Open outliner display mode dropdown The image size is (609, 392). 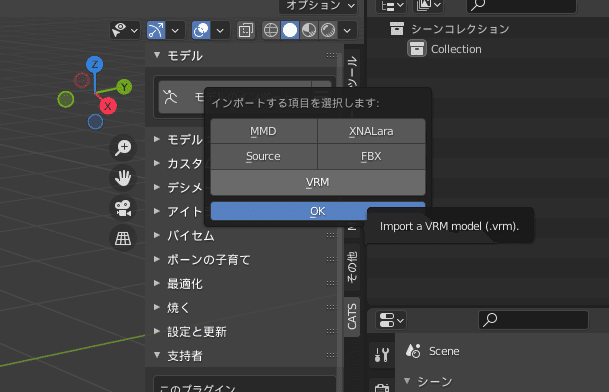[391, 6]
